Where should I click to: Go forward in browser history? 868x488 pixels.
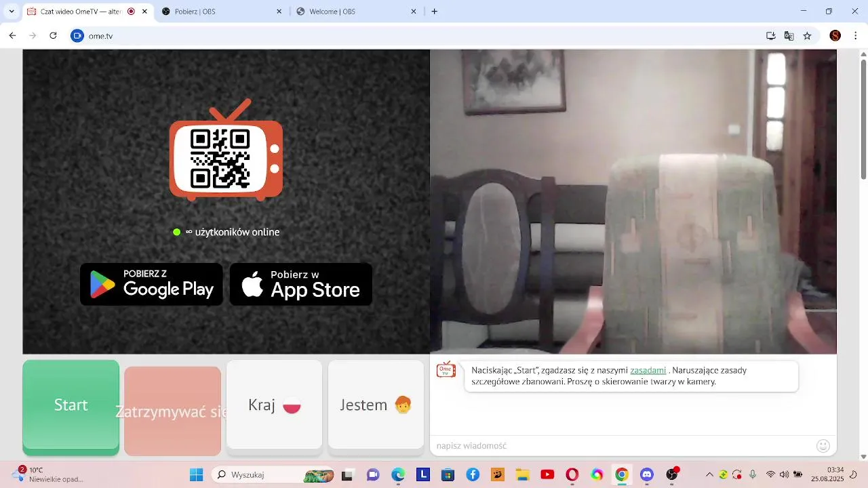click(x=33, y=36)
